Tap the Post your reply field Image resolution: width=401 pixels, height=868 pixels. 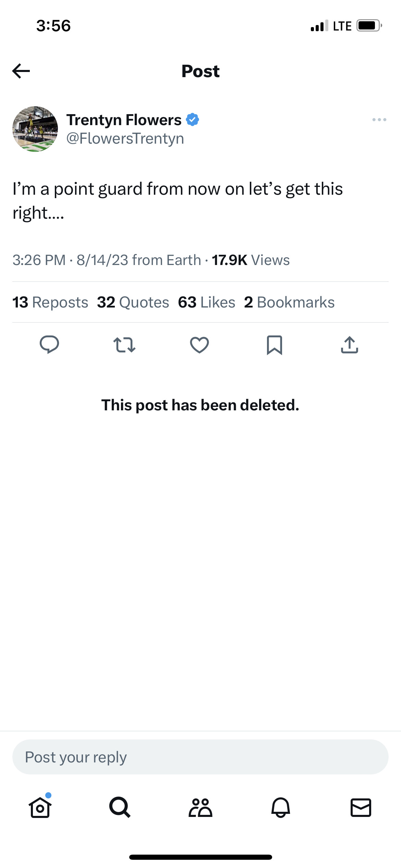[x=200, y=757]
